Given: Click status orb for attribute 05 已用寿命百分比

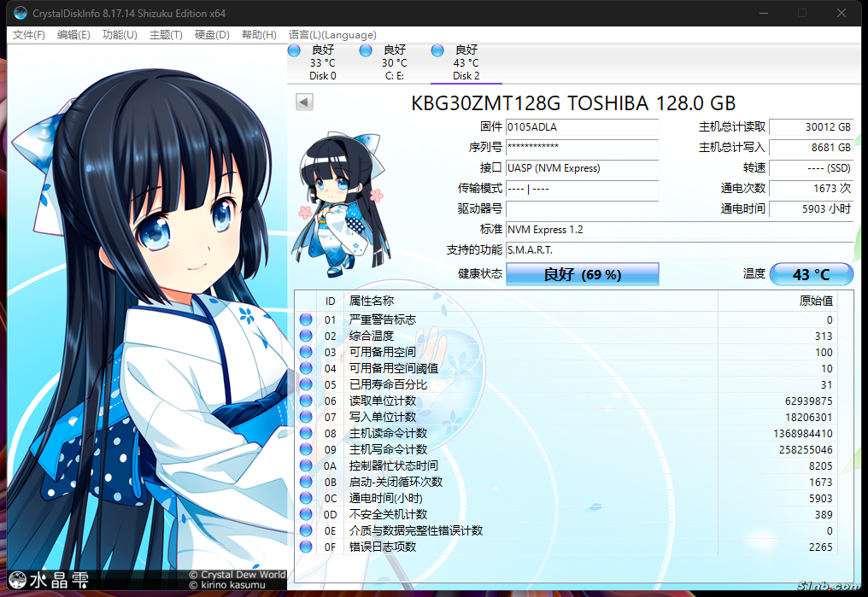Looking at the screenshot, I should pos(306,384).
